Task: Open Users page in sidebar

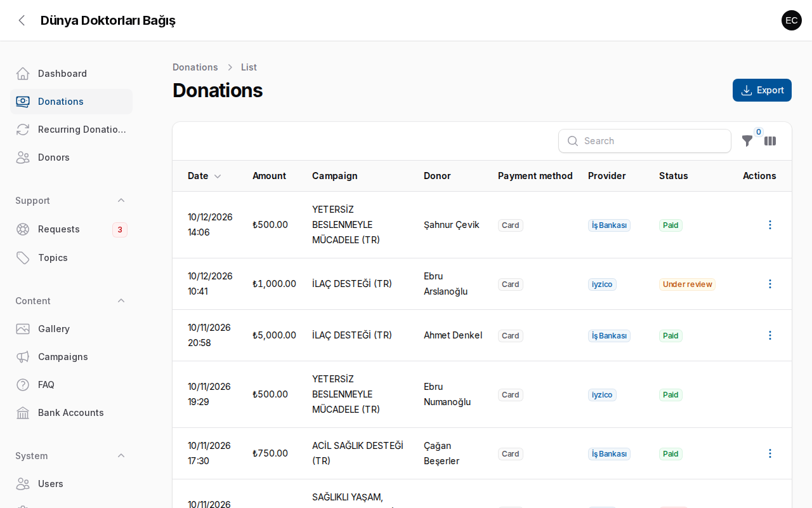Action: click(71, 484)
